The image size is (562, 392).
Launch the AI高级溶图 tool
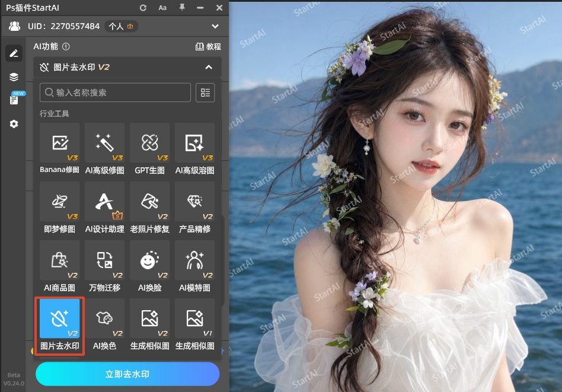coord(194,143)
